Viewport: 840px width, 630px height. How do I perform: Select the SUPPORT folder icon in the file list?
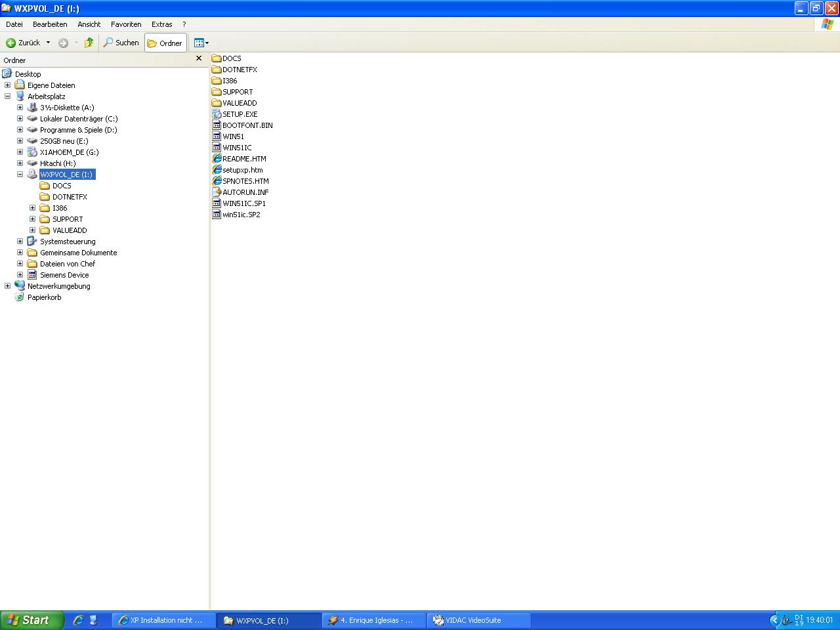click(x=217, y=92)
